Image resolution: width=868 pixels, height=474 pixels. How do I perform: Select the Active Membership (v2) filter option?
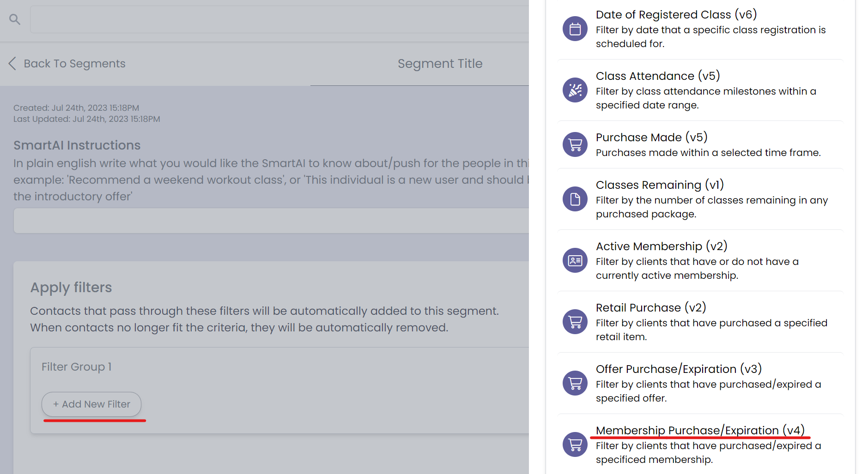662,246
